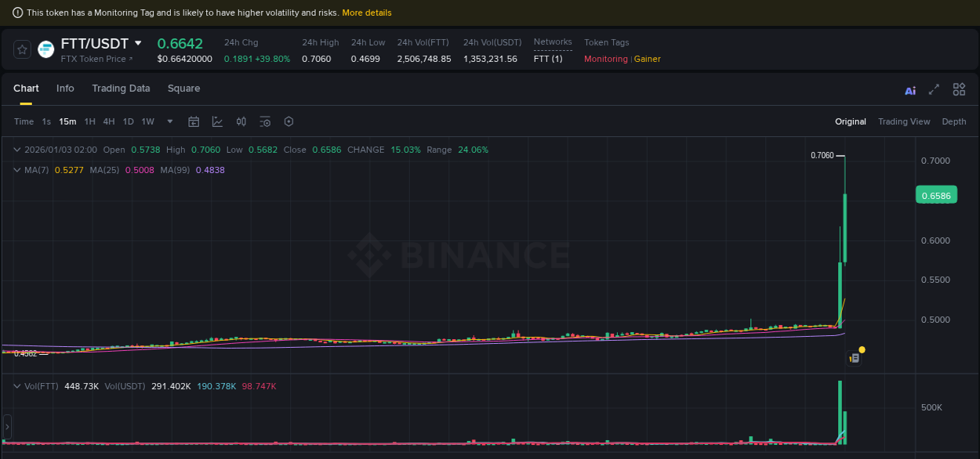
Task: Collapse the MA(7) indicator row chevron
Action: point(16,170)
